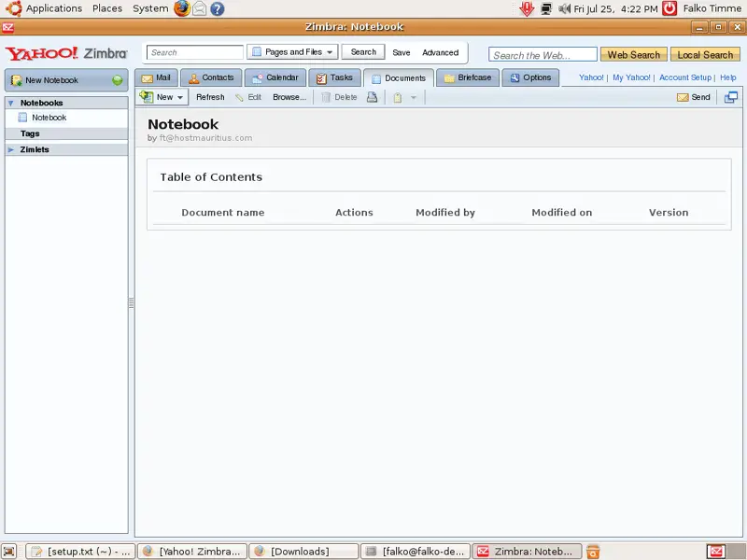Open the New button dropdown arrow
Screen dimensions: 747x560
[180, 97]
